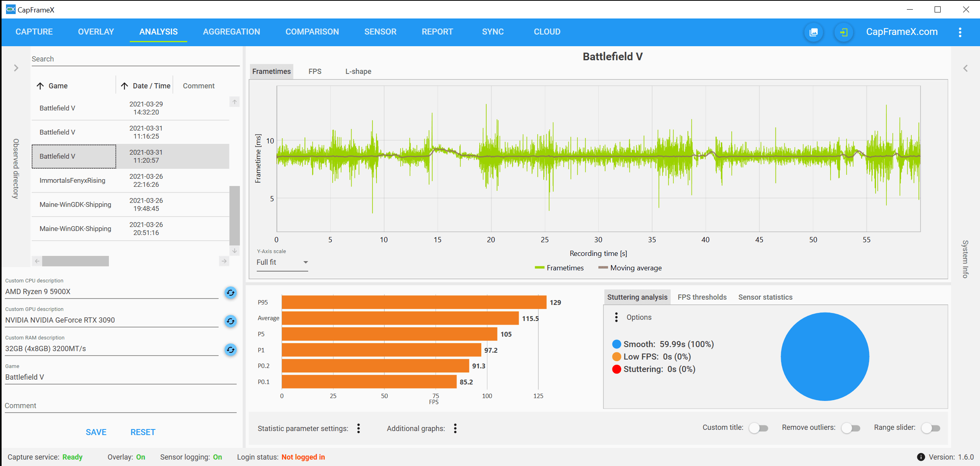Select the Frametimes graph tab
The height and width of the screenshot is (466, 980).
(x=272, y=71)
